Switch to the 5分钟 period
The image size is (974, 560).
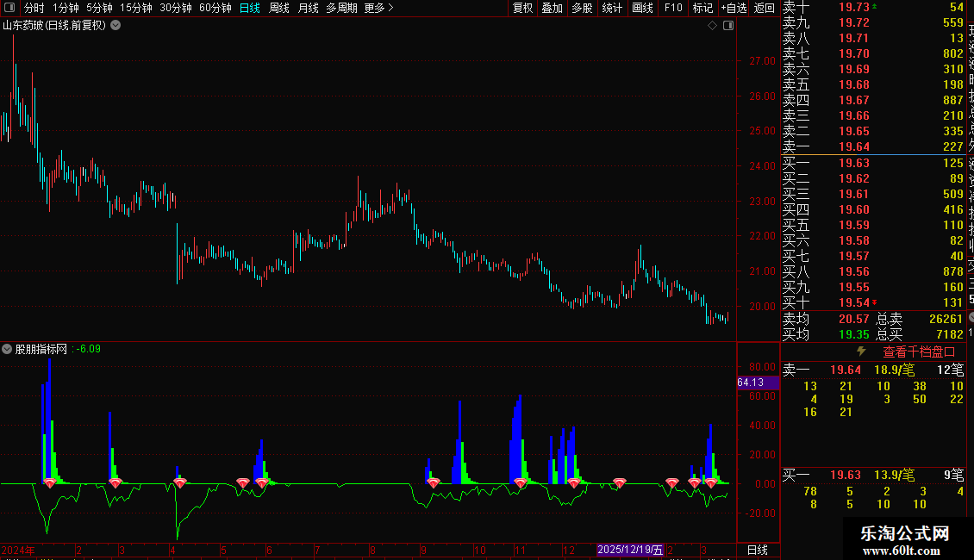pos(99,8)
